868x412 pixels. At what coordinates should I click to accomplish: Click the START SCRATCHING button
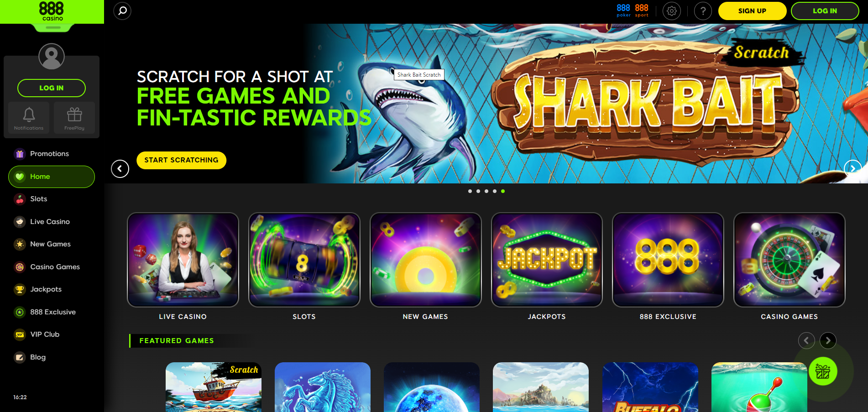coord(182,160)
